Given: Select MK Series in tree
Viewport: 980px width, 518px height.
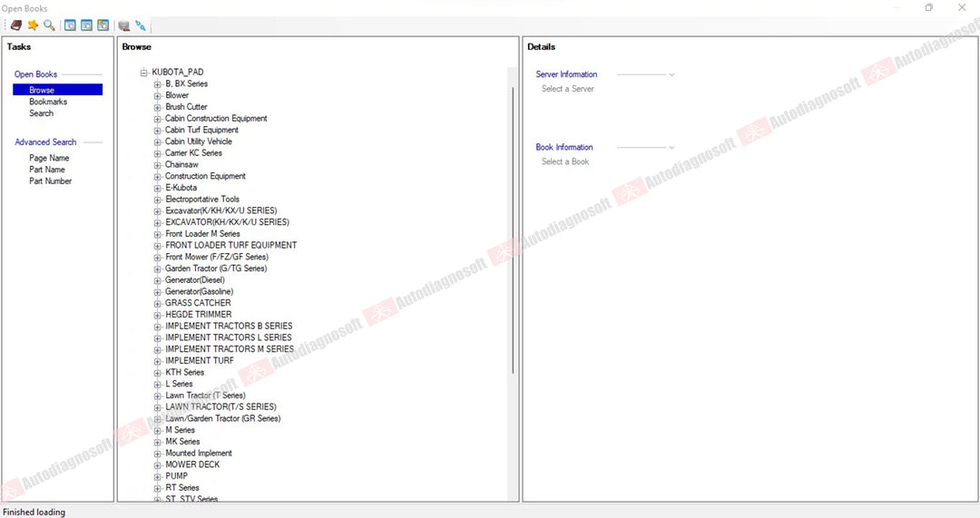Looking at the screenshot, I should pos(182,442).
